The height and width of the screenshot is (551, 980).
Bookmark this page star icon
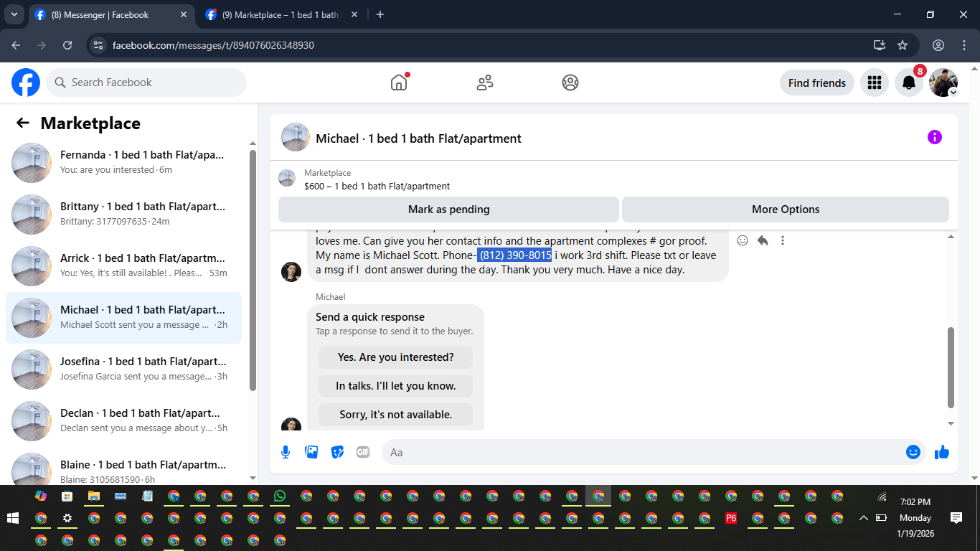[x=903, y=45]
